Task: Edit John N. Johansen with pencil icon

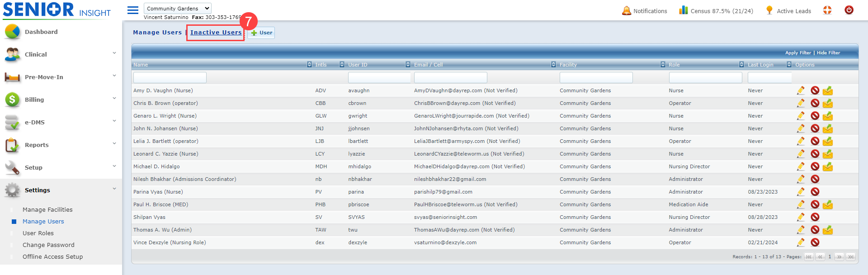Action: click(x=801, y=128)
